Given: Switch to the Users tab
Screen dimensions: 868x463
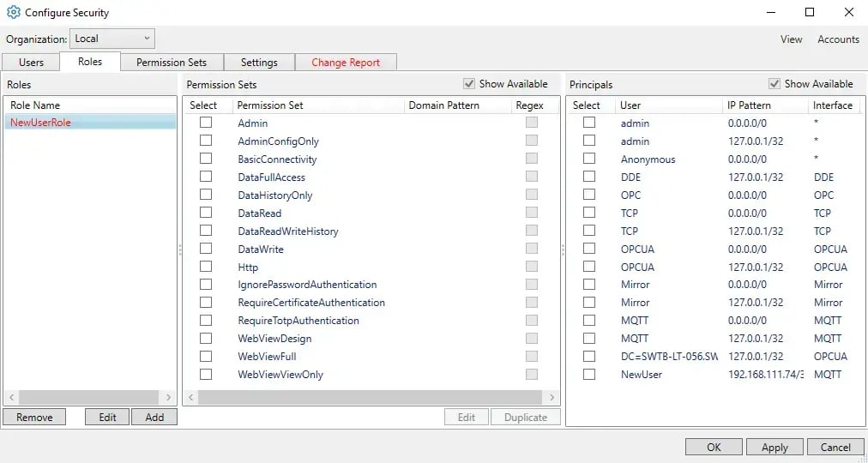Looking at the screenshot, I should click(31, 63).
